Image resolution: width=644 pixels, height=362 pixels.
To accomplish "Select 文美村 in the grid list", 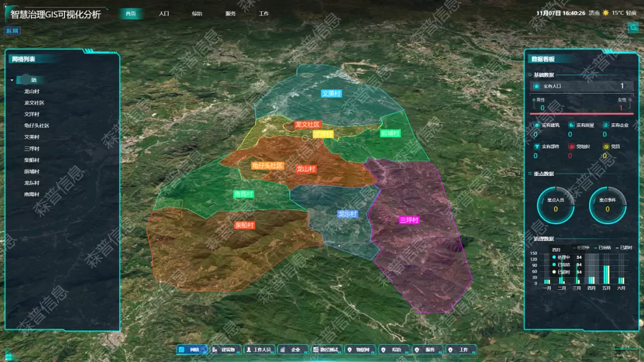I will pos(32,137).
